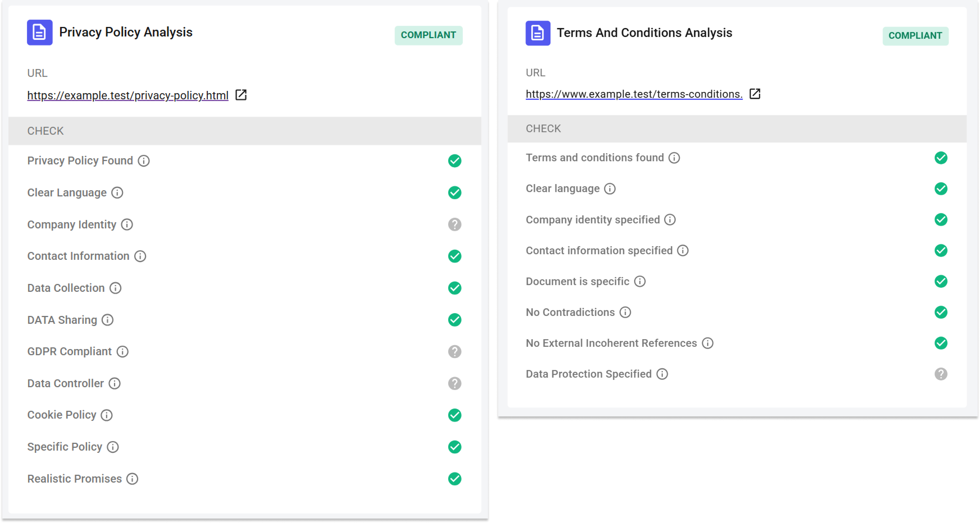Click info icon beside Data Protection Specified
The image size is (980, 523).
pyautogui.click(x=662, y=374)
